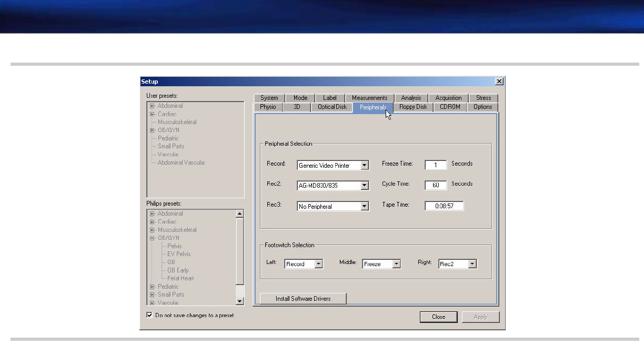Click Install Software Drivers button
Image resolution: width=644 pixels, height=345 pixels.
point(303,299)
